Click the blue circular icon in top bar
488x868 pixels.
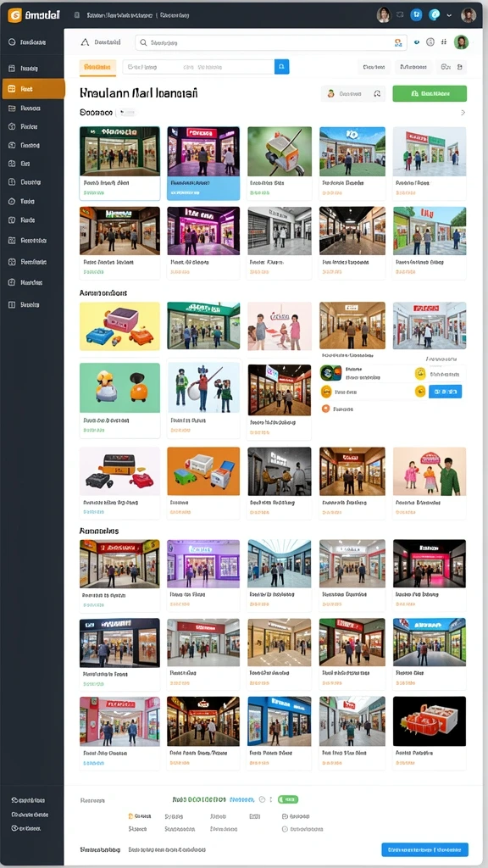tap(416, 15)
